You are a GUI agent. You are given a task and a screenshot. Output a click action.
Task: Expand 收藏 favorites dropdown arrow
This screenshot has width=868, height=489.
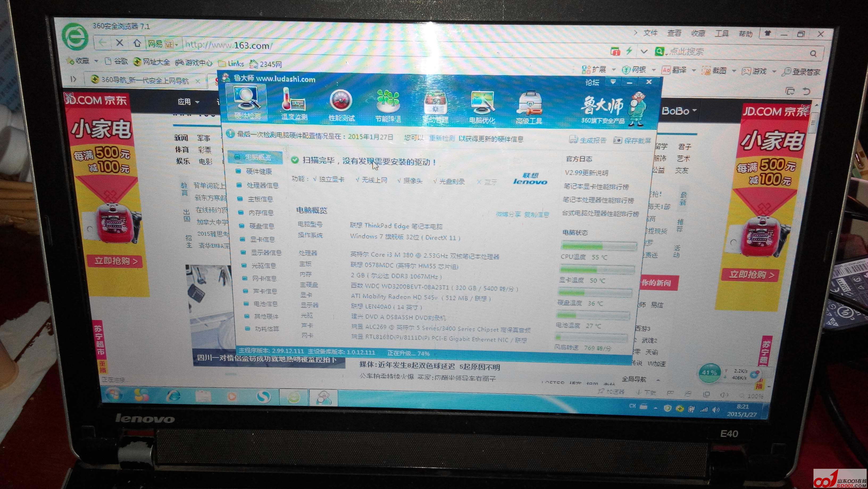click(96, 61)
